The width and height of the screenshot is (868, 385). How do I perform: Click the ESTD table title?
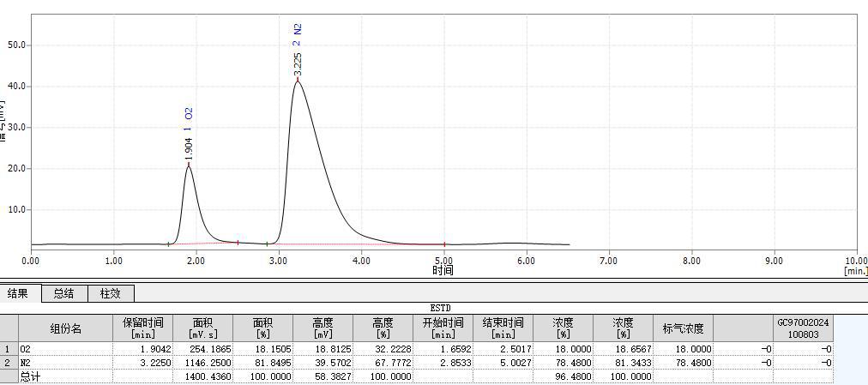click(x=440, y=309)
